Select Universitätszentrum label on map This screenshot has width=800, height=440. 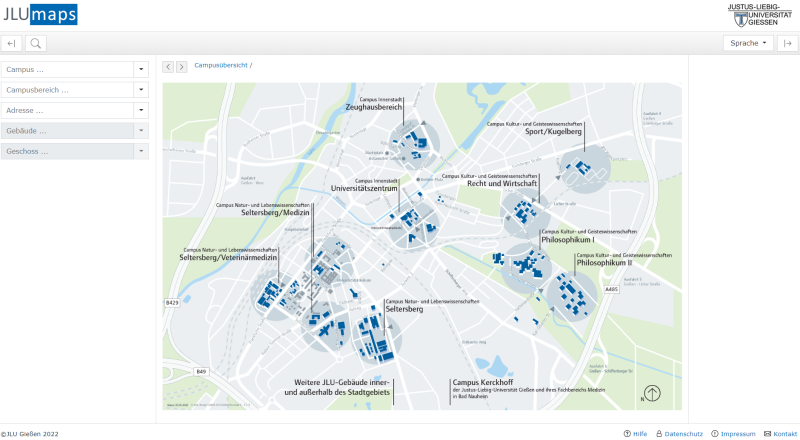pyautogui.click(x=364, y=188)
